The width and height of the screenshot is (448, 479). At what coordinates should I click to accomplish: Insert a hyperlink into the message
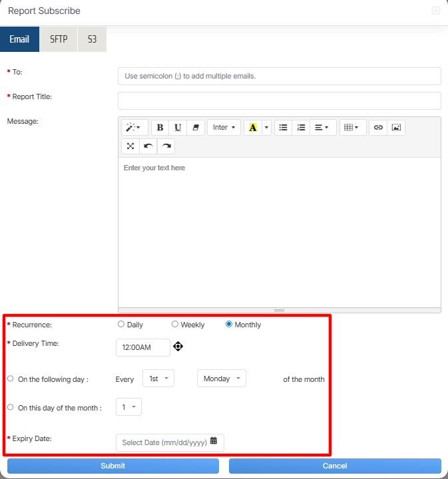click(x=378, y=128)
